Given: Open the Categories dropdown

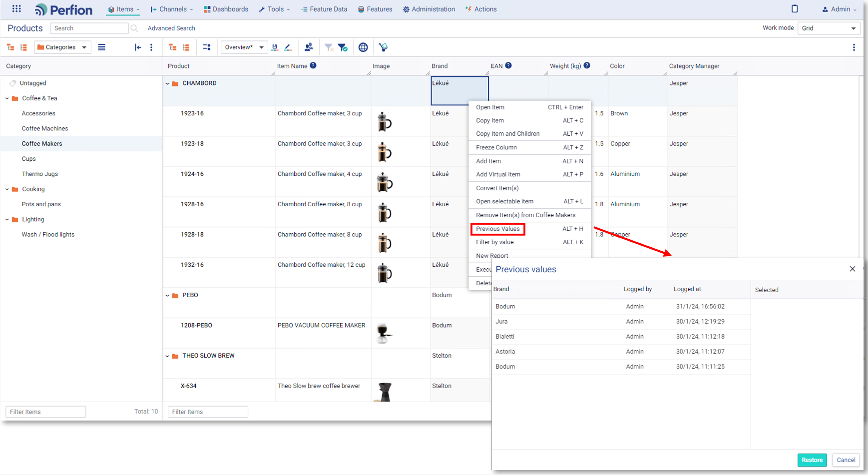Looking at the screenshot, I should (x=63, y=47).
